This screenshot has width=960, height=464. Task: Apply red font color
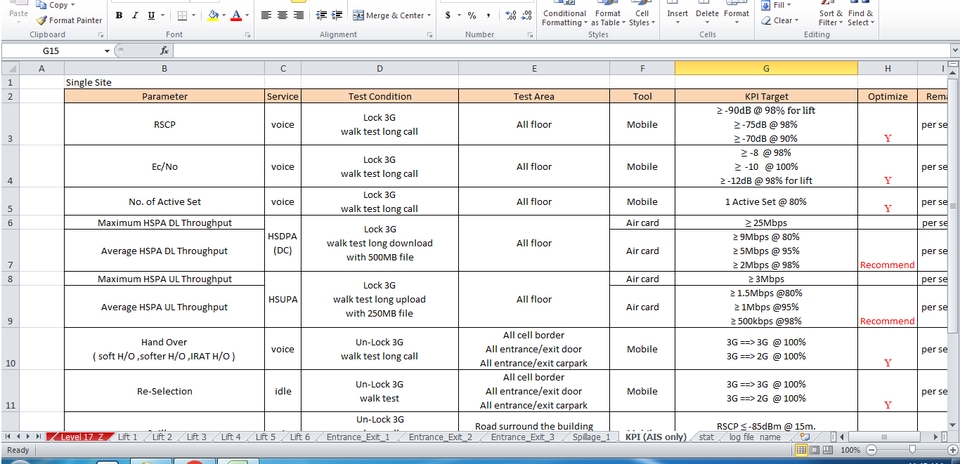click(236, 15)
